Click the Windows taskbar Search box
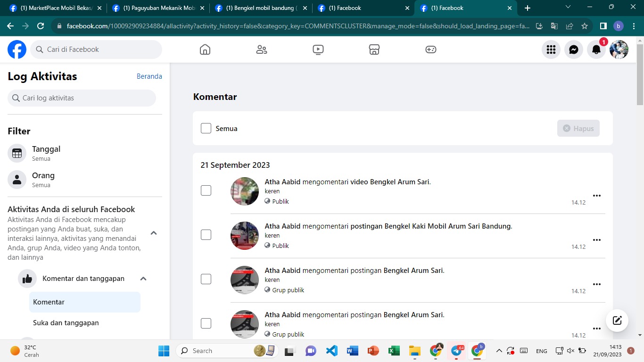Image resolution: width=644 pixels, height=362 pixels. [227, 351]
